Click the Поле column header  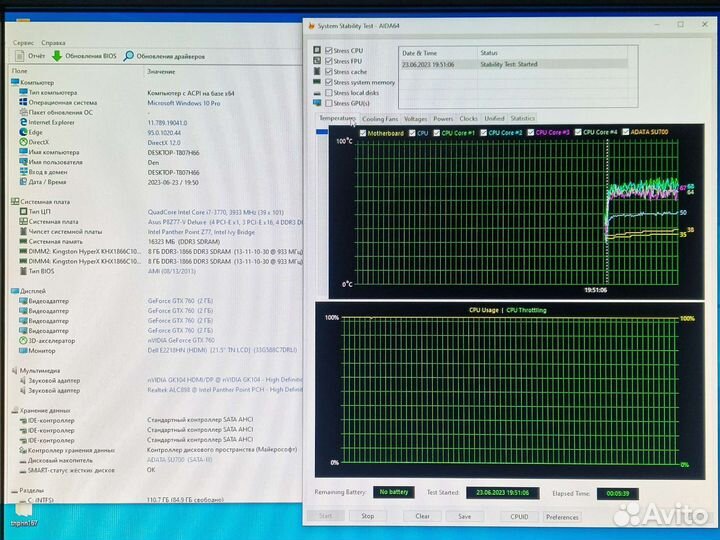click(x=19, y=71)
